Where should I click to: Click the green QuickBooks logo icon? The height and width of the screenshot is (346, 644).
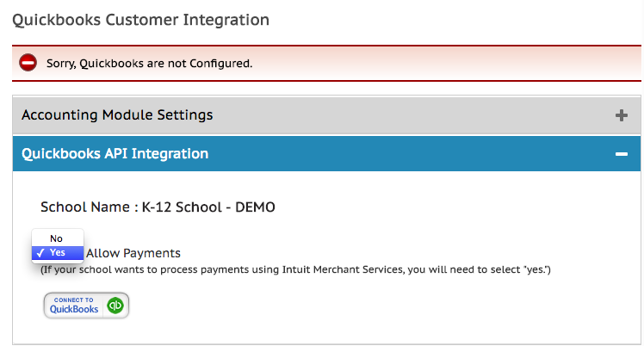coord(115,306)
